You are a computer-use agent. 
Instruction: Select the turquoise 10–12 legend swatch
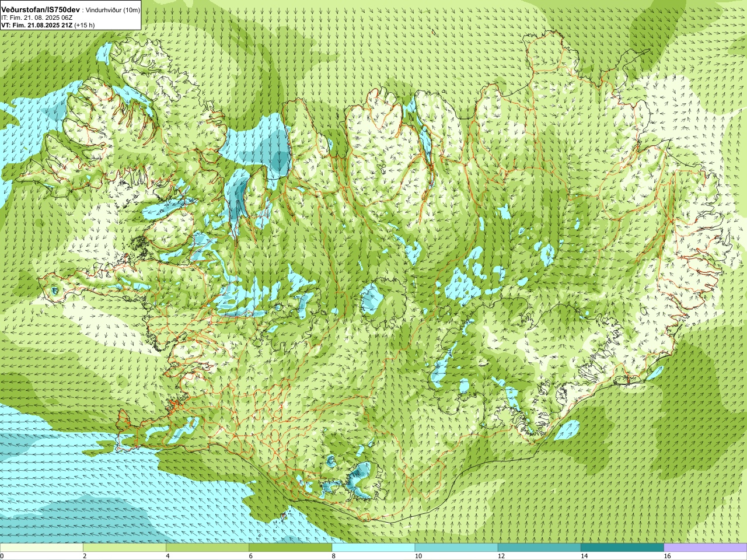point(456,548)
